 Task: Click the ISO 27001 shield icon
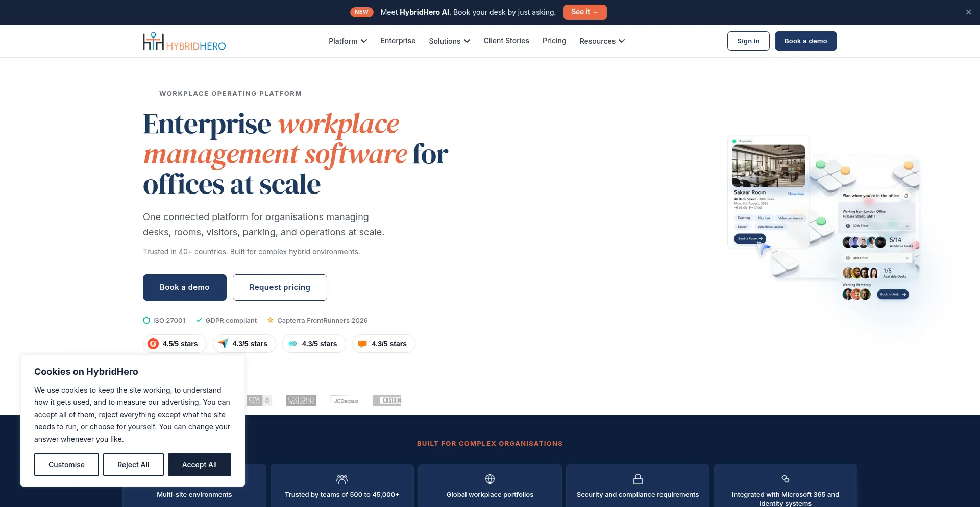146,320
